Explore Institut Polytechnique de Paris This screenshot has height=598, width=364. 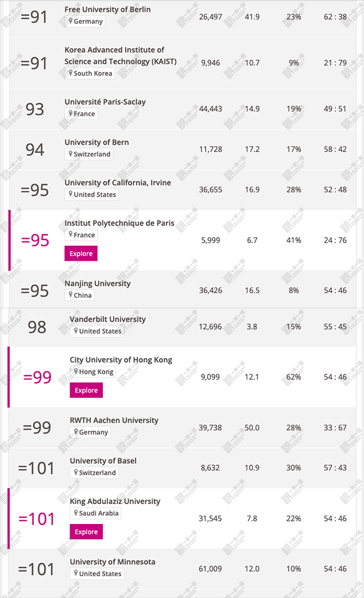point(81,254)
